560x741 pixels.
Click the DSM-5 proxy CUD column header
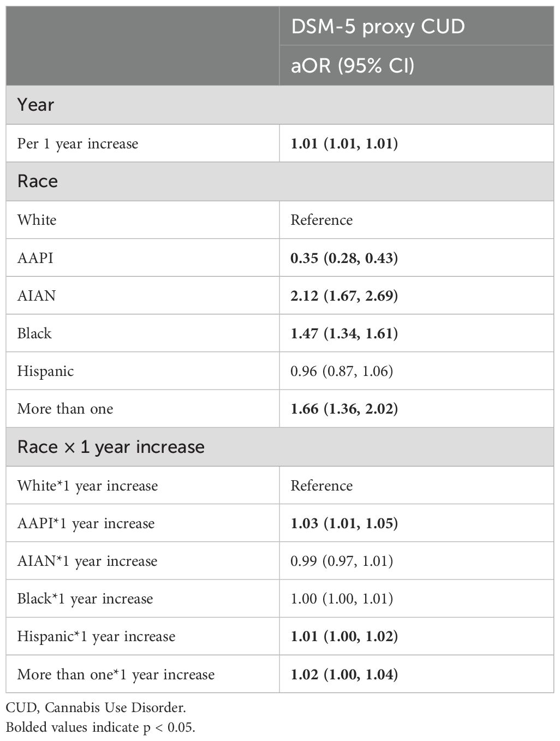(378, 26)
